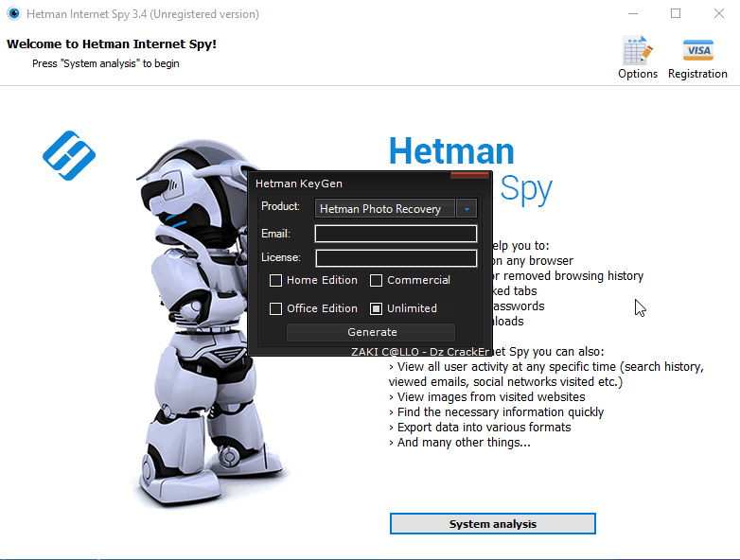Viewport: 740px width, 560px height.
Task: Click the Hetman eye icon in title bar
Action: (13, 13)
